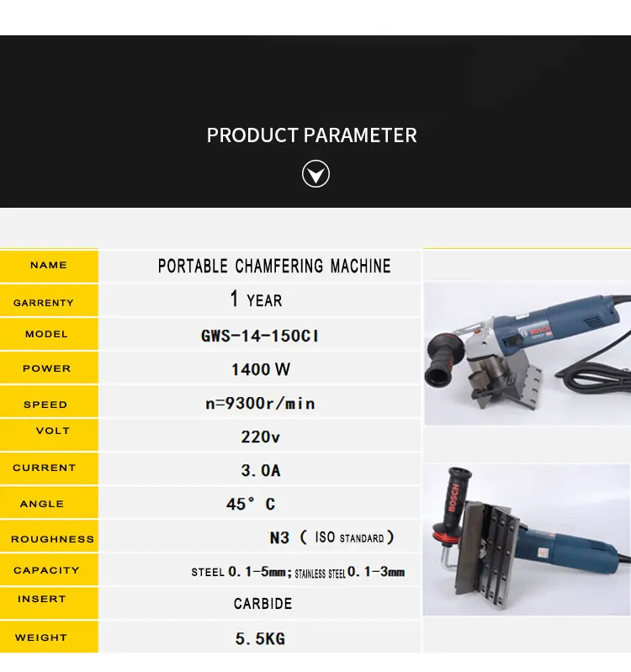Click the down-arrow circle icon
Screen dimensions: 631x672
pyautogui.click(x=315, y=173)
